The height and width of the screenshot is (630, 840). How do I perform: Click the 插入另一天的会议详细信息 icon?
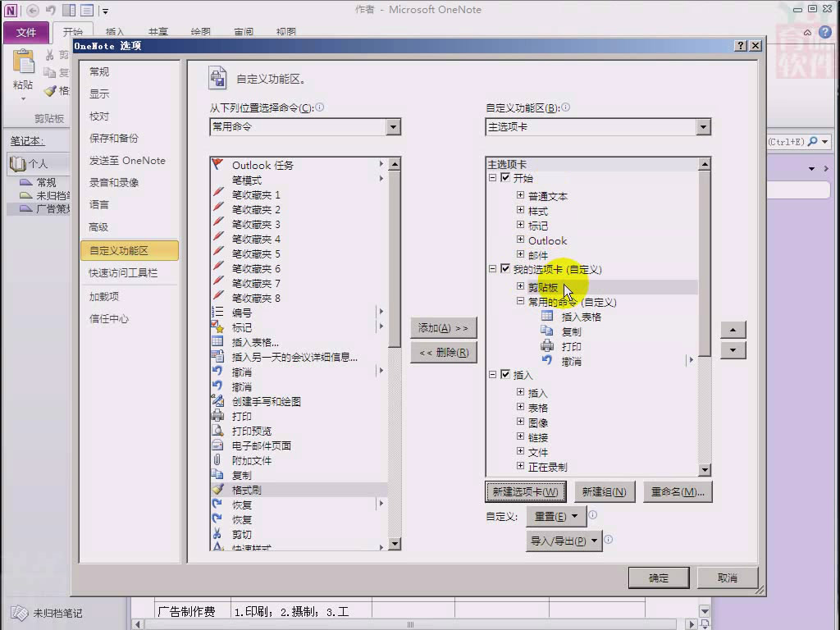click(x=217, y=356)
